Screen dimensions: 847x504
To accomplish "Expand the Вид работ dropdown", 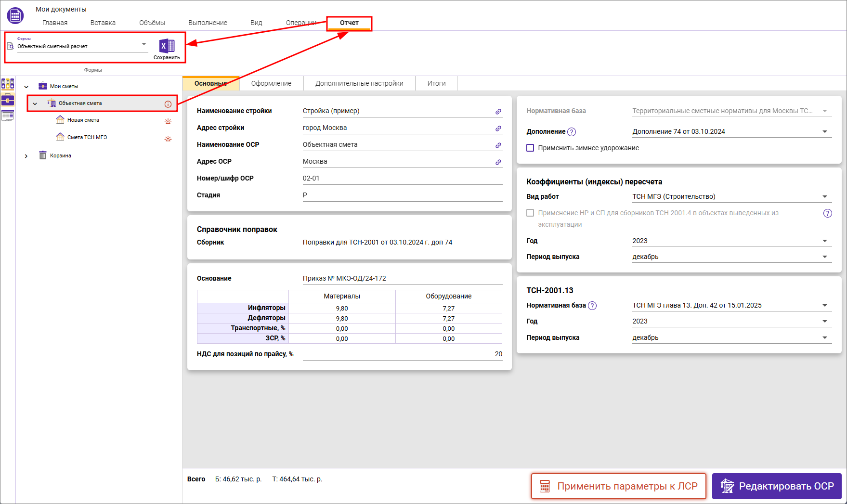I will tap(824, 196).
